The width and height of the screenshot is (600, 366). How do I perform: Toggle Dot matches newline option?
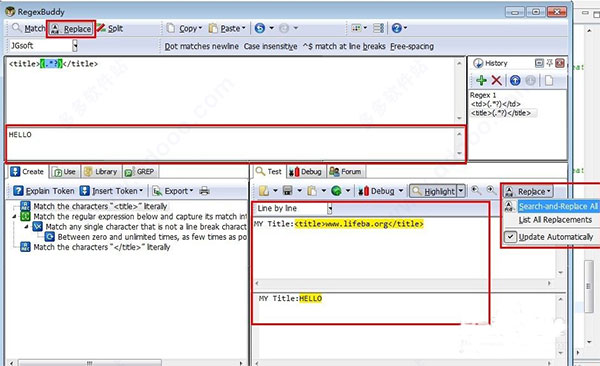click(202, 46)
